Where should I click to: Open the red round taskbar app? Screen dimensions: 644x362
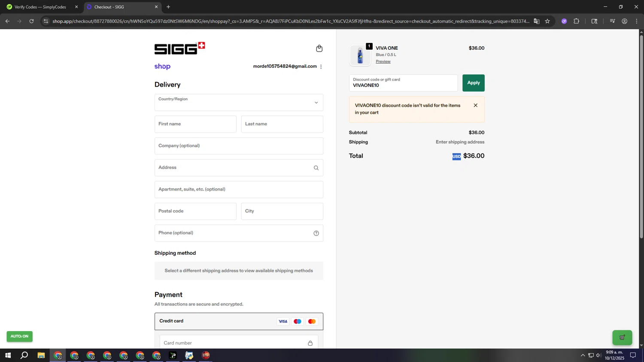[x=206, y=355]
